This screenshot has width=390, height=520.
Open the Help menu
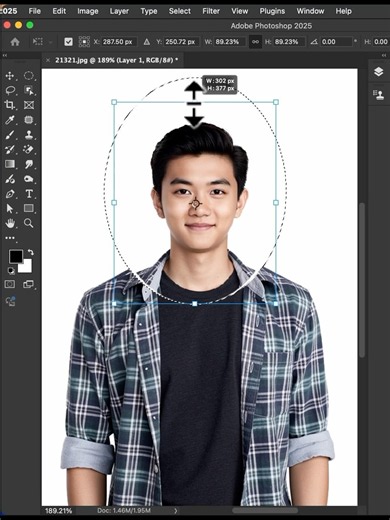(x=343, y=11)
